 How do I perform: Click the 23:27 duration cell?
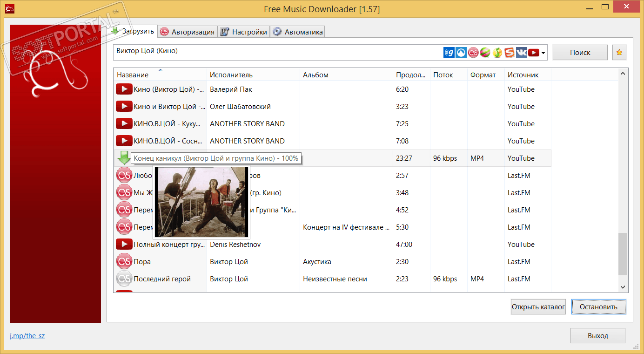pyautogui.click(x=404, y=158)
